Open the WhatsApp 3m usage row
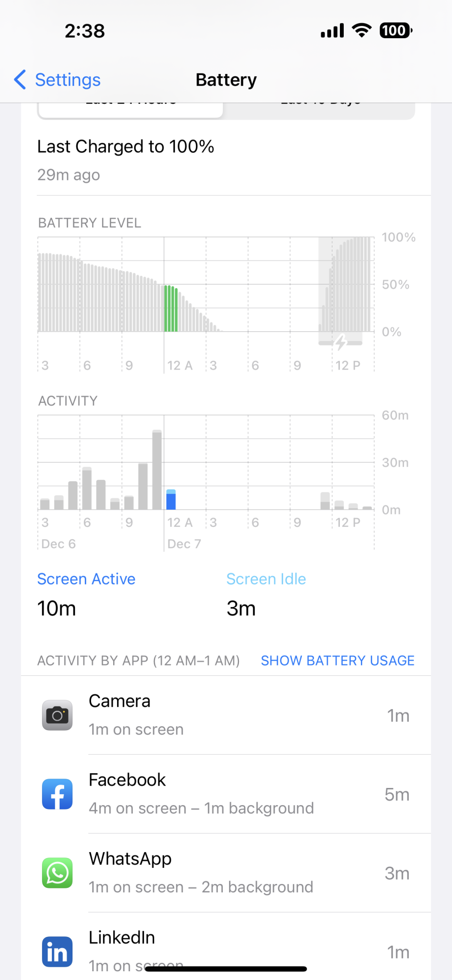The image size is (452, 980). click(x=226, y=873)
